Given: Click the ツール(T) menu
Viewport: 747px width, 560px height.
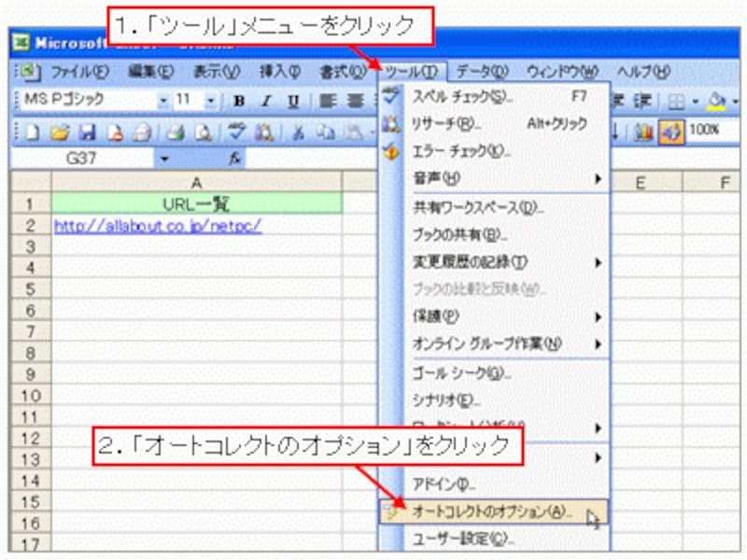Looking at the screenshot, I should (411, 72).
